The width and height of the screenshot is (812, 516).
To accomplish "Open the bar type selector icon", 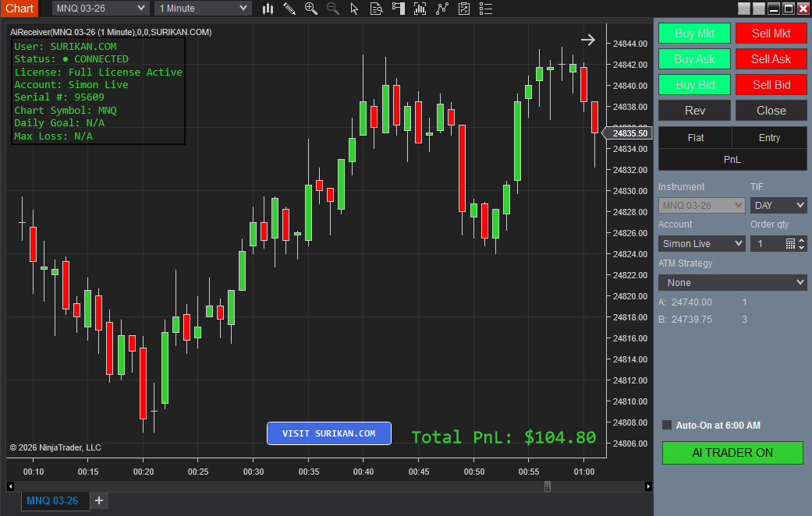I will pyautogui.click(x=268, y=9).
